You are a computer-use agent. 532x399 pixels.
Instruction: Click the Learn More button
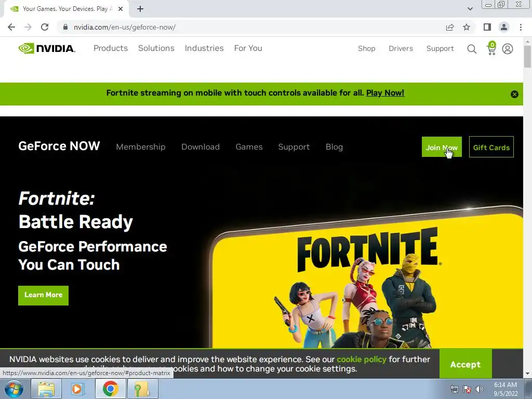[44, 295]
